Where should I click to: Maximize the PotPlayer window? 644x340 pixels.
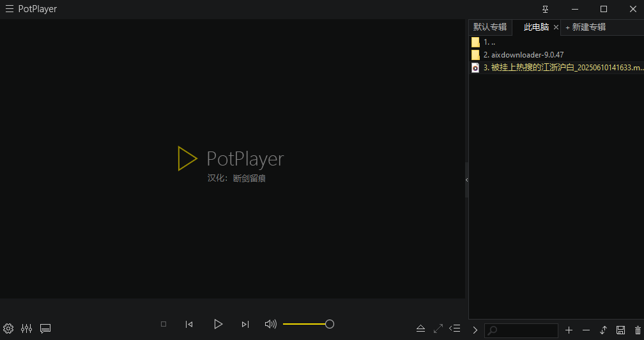point(604,9)
